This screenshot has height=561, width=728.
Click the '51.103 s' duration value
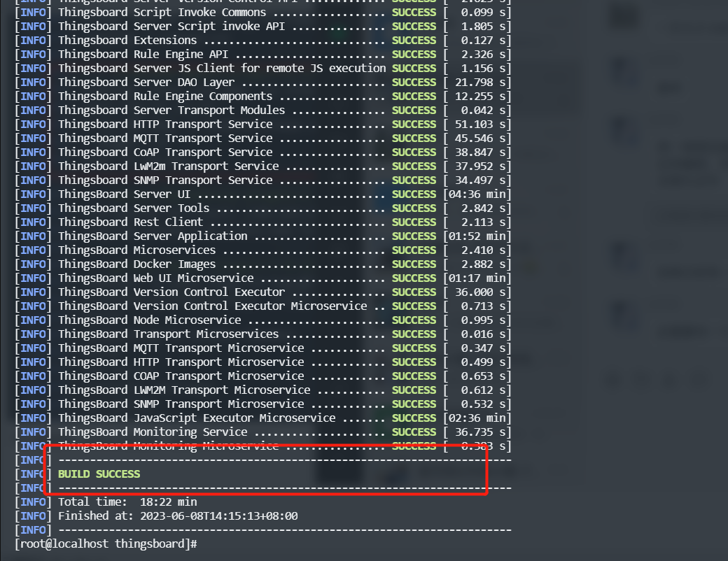pyautogui.click(x=480, y=125)
